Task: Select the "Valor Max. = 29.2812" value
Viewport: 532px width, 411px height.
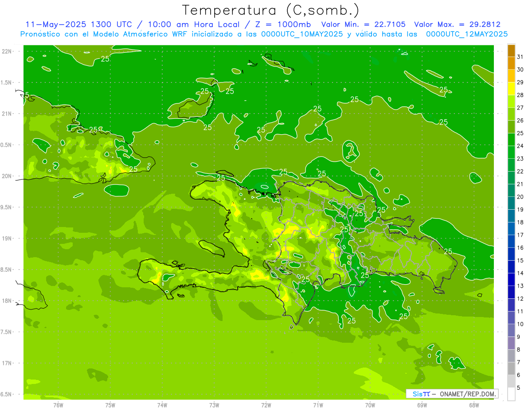Action: pyautogui.click(x=458, y=24)
